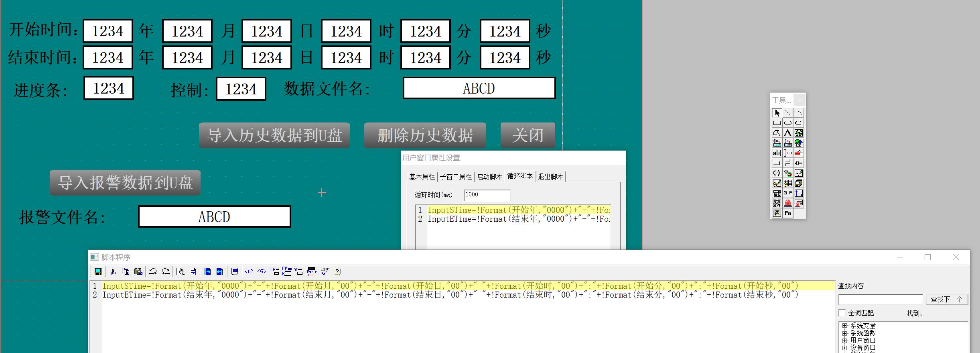The image size is (980, 353).
Task: Switch to the 基本属性 tab
Action: 422,177
